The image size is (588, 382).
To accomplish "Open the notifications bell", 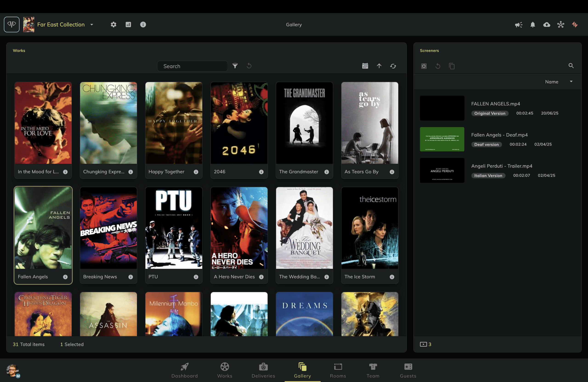I will click(533, 24).
